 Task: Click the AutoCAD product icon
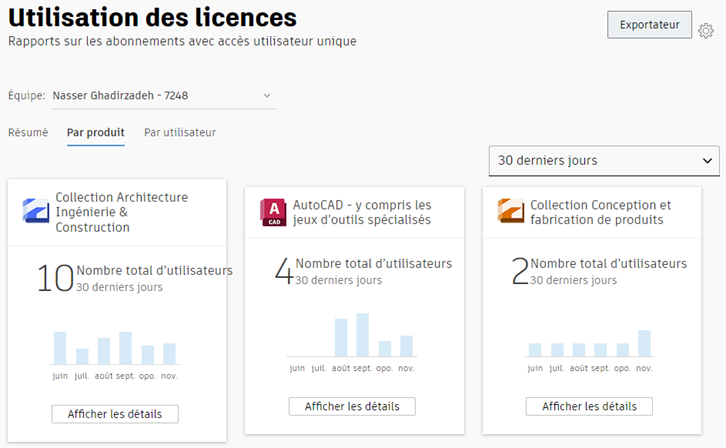(x=274, y=212)
